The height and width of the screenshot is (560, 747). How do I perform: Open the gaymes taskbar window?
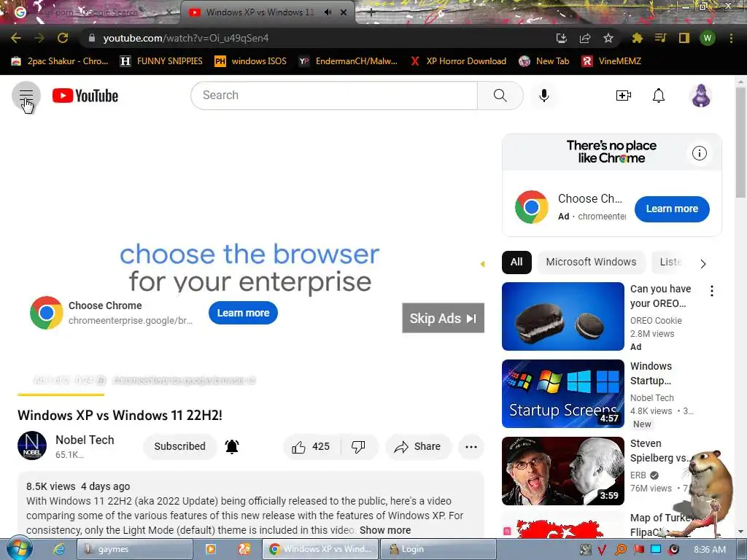click(135, 549)
